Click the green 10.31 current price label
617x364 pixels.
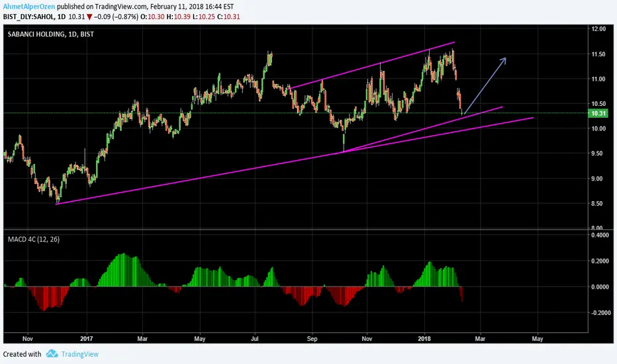point(598,113)
